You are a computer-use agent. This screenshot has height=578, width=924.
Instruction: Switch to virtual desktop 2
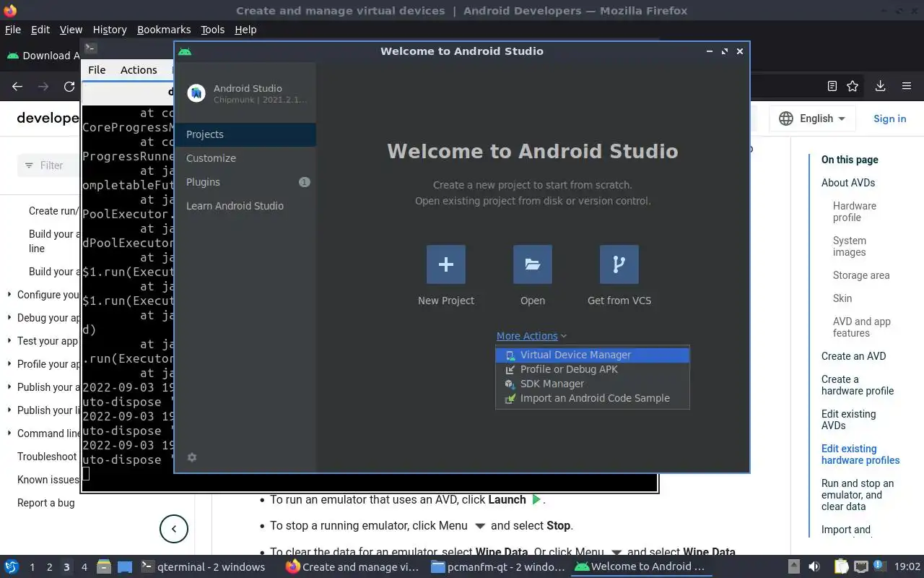point(49,567)
